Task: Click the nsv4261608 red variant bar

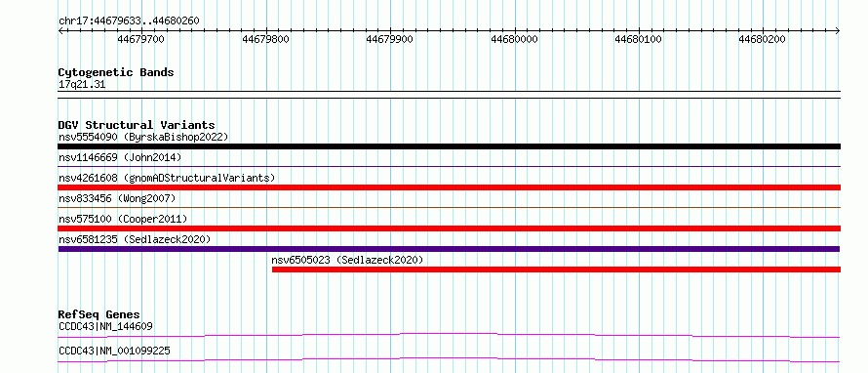Action: click(449, 187)
